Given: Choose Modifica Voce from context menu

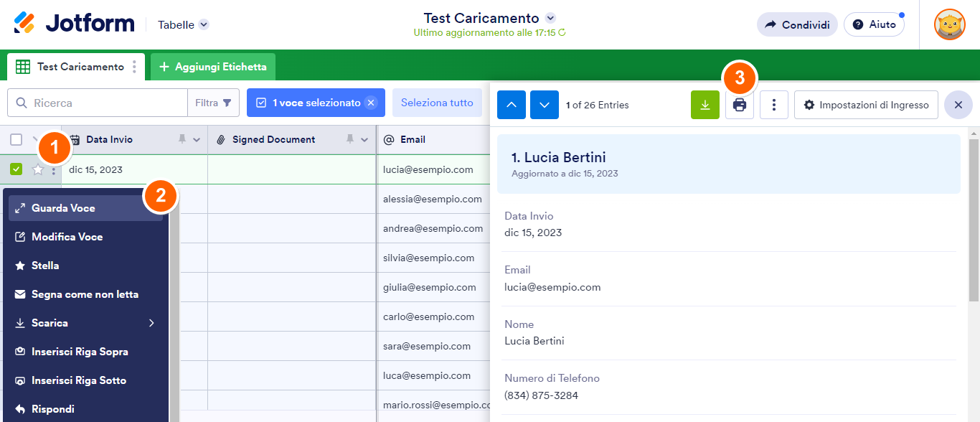Looking at the screenshot, I should [x=67, y=237].
